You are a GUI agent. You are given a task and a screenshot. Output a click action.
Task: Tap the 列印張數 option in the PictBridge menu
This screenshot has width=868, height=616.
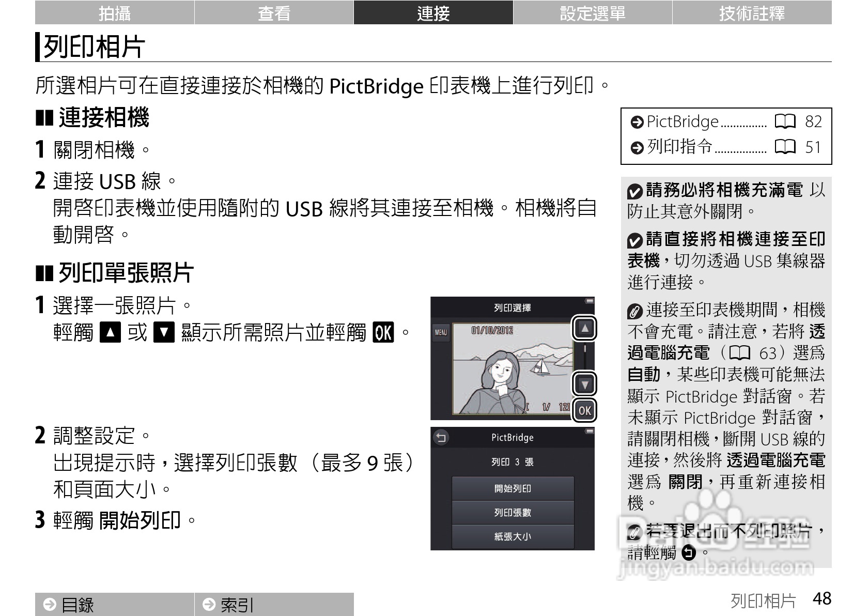coord(513,513)
